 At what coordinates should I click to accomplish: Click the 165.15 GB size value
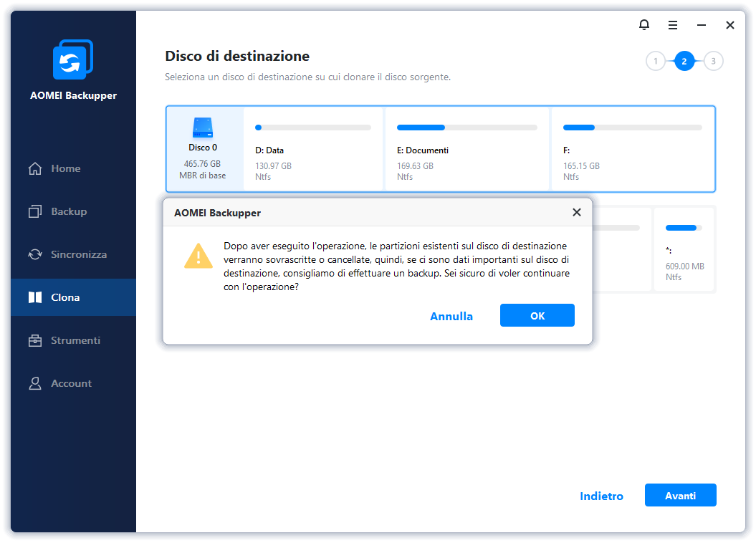click(581, 165)
